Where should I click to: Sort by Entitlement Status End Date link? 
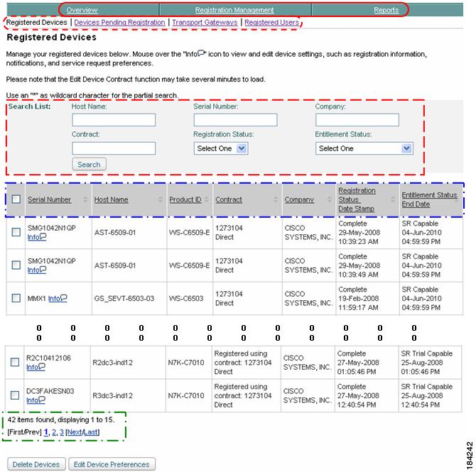coord(429,199)
